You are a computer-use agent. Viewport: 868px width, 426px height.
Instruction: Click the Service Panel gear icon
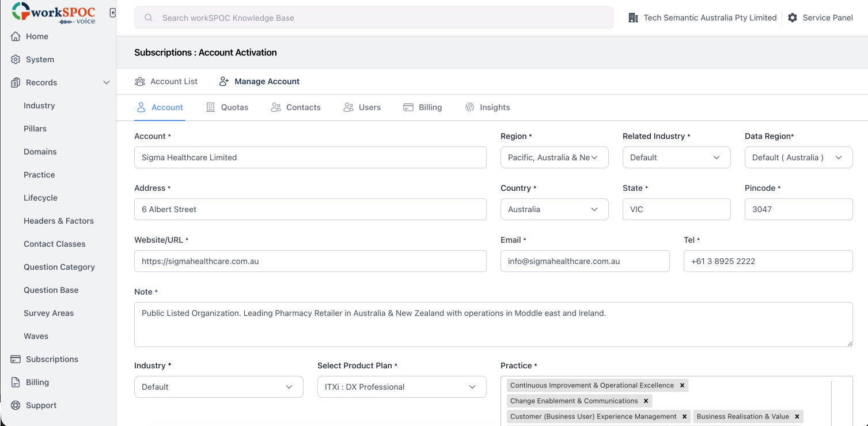pos(793,18)
